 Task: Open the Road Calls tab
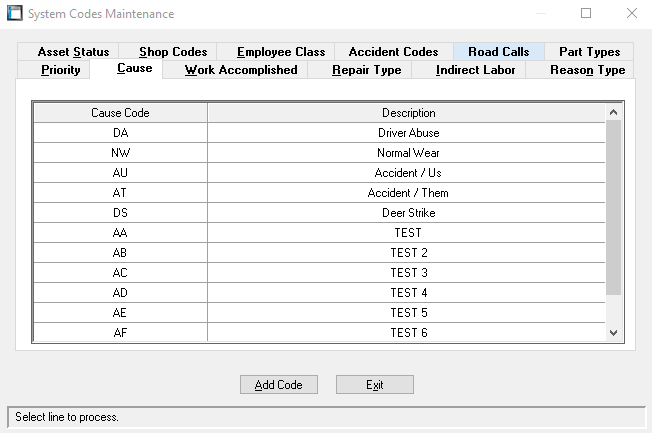tap(498, 52)
